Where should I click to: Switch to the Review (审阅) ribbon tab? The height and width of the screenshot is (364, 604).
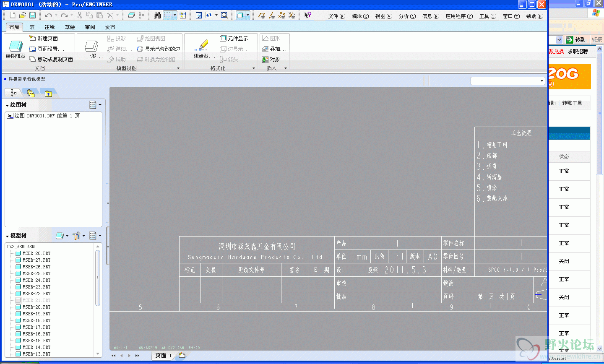(x=90, y=27)
